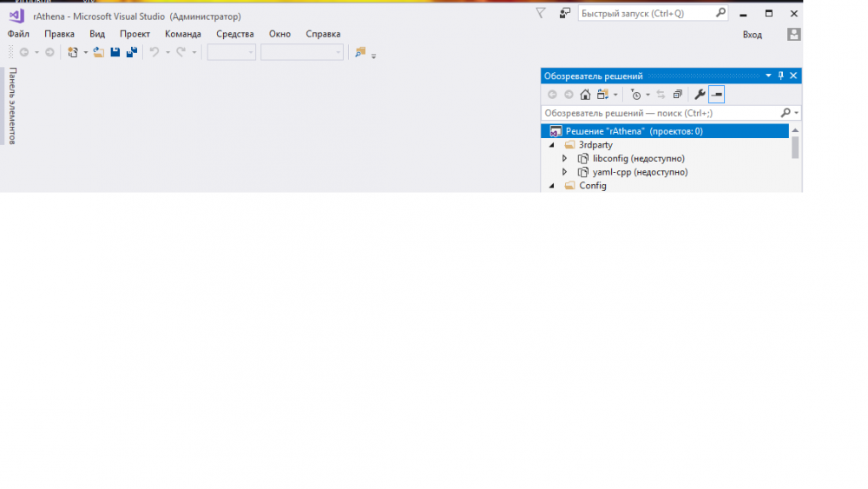Screen dimensions: 868x489
Task: Open the Средства menu
Action: click(x=234, y=34)
